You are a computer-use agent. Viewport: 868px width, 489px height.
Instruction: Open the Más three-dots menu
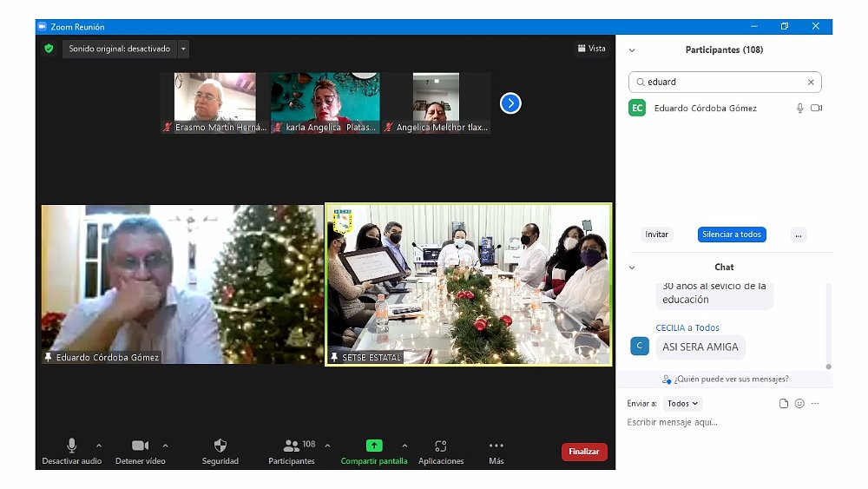point(496,446)
